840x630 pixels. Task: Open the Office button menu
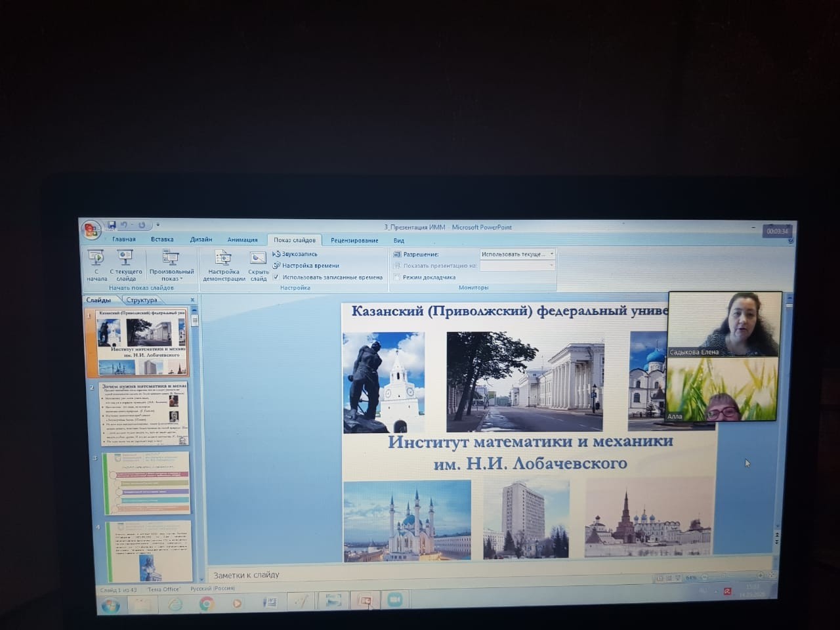pyautogui.click(x=91, y=230)
